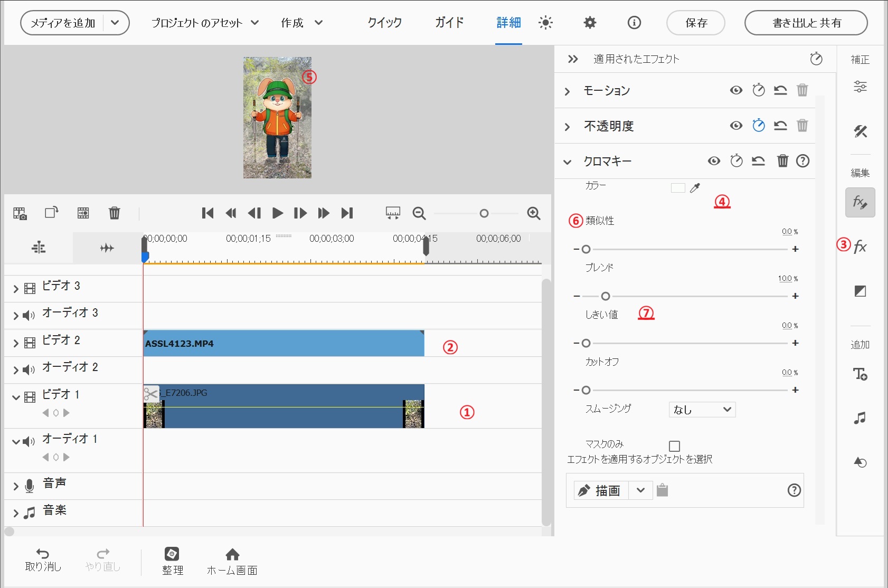Reset the モーション effect
888x588 pixels.
780,90
